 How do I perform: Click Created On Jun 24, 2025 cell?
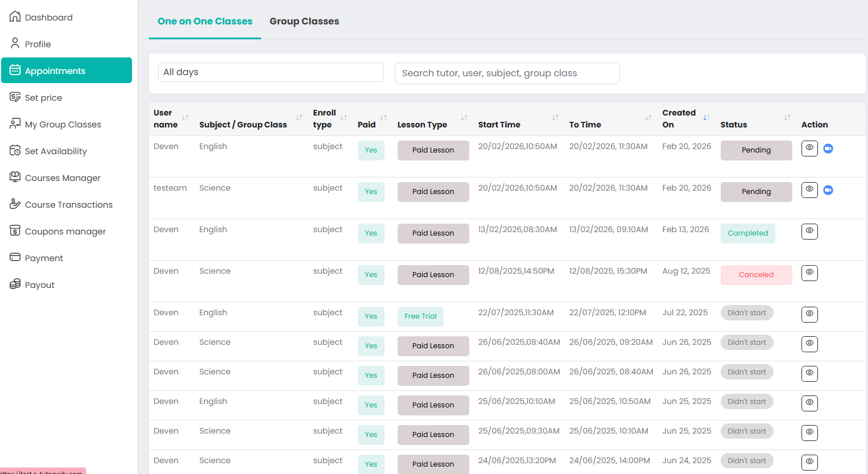point(687,460)
